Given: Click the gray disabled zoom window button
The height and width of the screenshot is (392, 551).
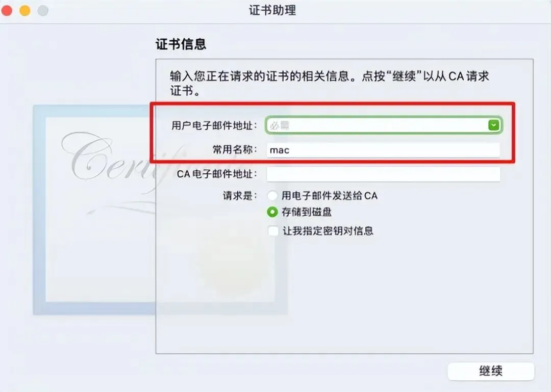Looking at the screenshot, I should pos(43,10).
